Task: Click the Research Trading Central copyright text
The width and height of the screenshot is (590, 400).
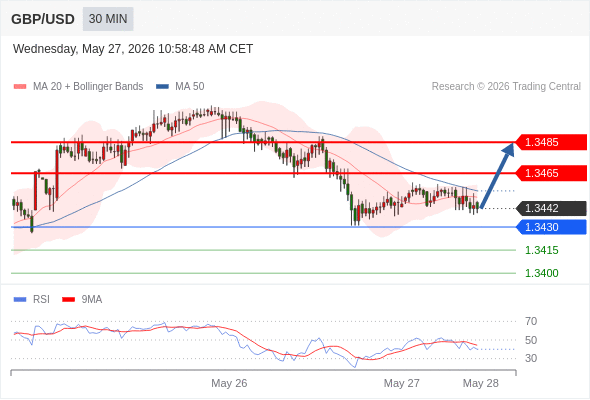Action: (x=506, y=87)
